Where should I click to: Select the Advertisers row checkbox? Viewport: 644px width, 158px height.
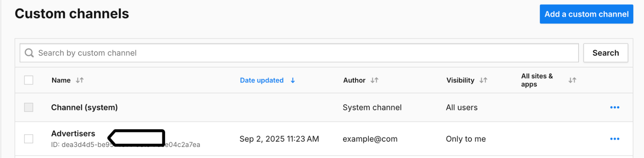point(29,139)
